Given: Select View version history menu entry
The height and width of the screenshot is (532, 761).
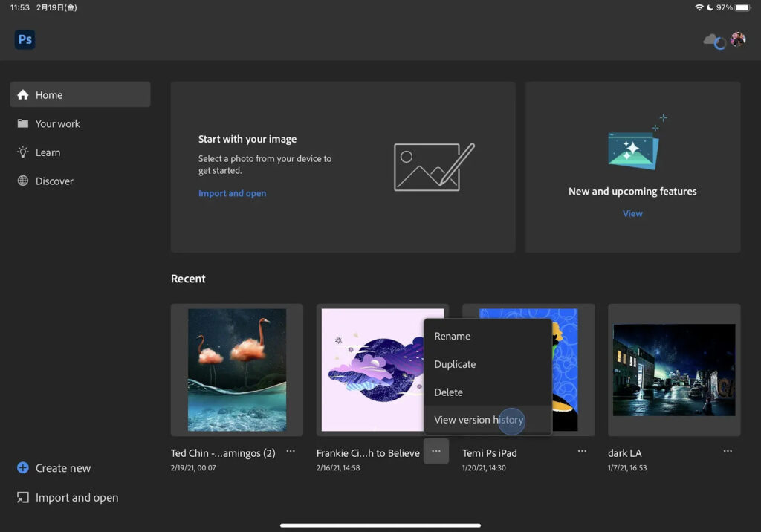Looking at the screenshot, I should click(479, 420).
